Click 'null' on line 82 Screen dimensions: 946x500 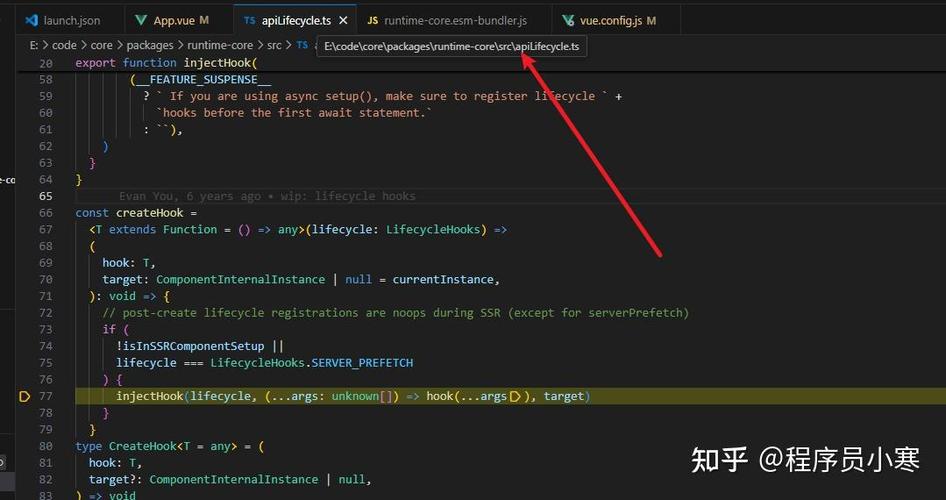coord(352,479)
